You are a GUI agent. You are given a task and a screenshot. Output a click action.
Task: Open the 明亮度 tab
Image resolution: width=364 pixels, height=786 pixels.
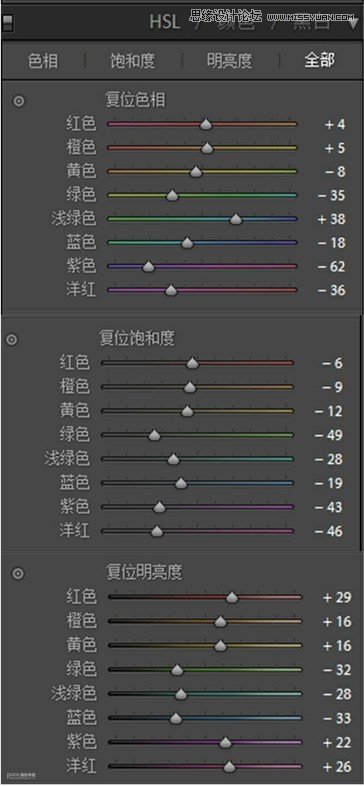pos(229,61)
